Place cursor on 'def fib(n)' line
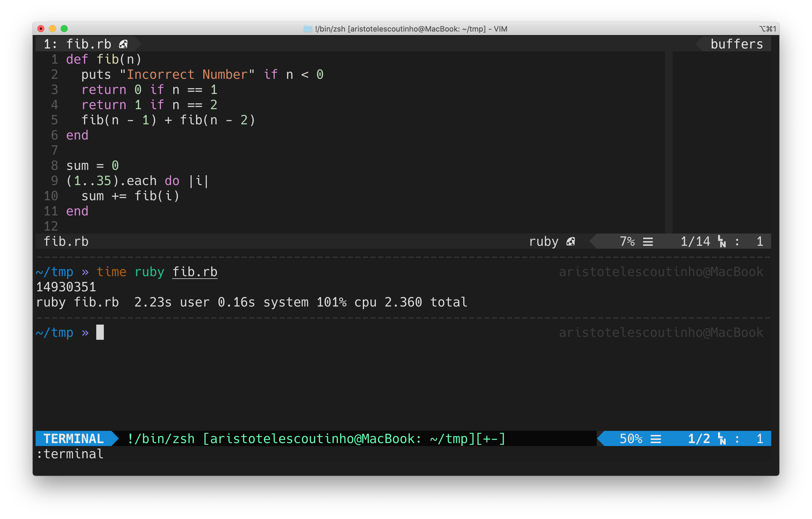This screenshot has width=812, height=519. [104, 59]
